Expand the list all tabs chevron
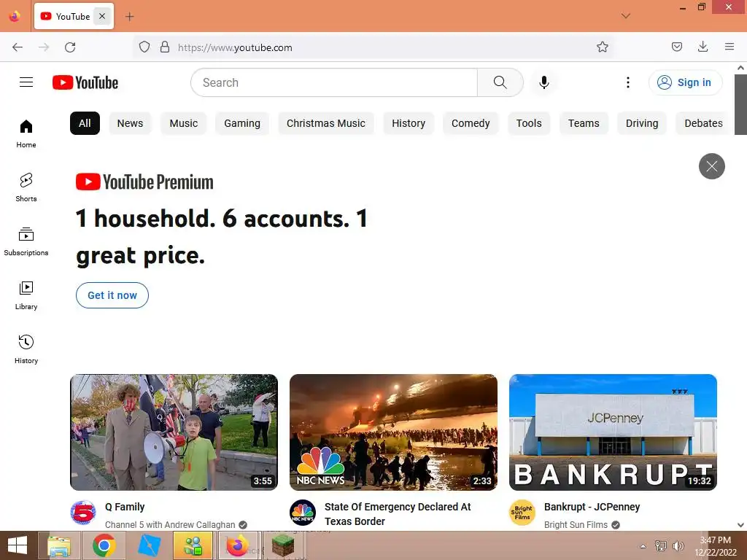747x560 pixels. click(626, 16)
